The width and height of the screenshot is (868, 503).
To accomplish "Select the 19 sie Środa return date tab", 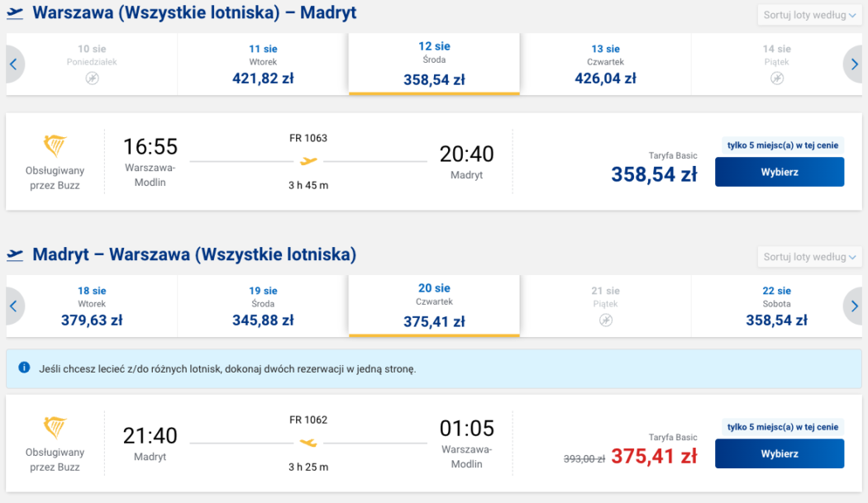I will click(x=263, y=306).
